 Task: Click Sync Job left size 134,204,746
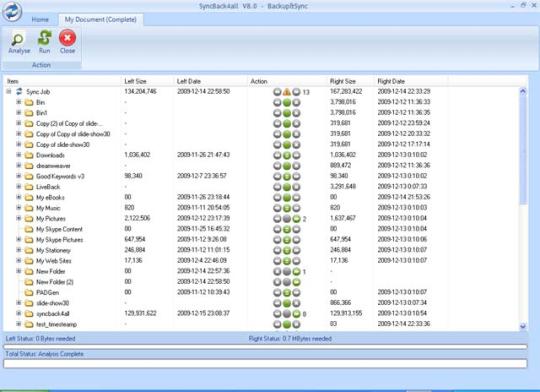[141, 91]
